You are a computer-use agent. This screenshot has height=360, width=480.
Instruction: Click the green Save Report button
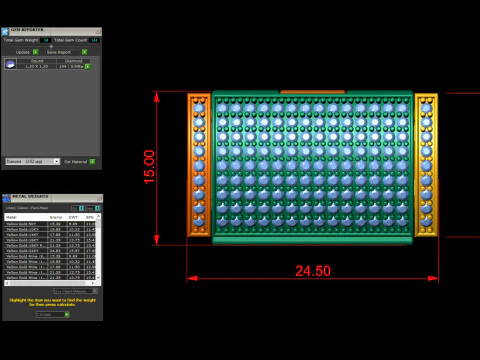pyautogui.click(x=85, y=52)
